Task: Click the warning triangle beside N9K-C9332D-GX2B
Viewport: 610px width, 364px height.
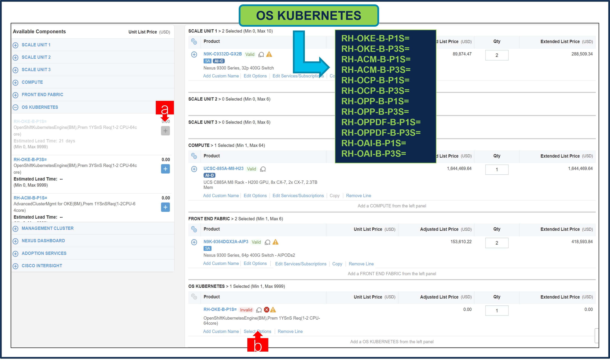Action: (x=269, y=55)
